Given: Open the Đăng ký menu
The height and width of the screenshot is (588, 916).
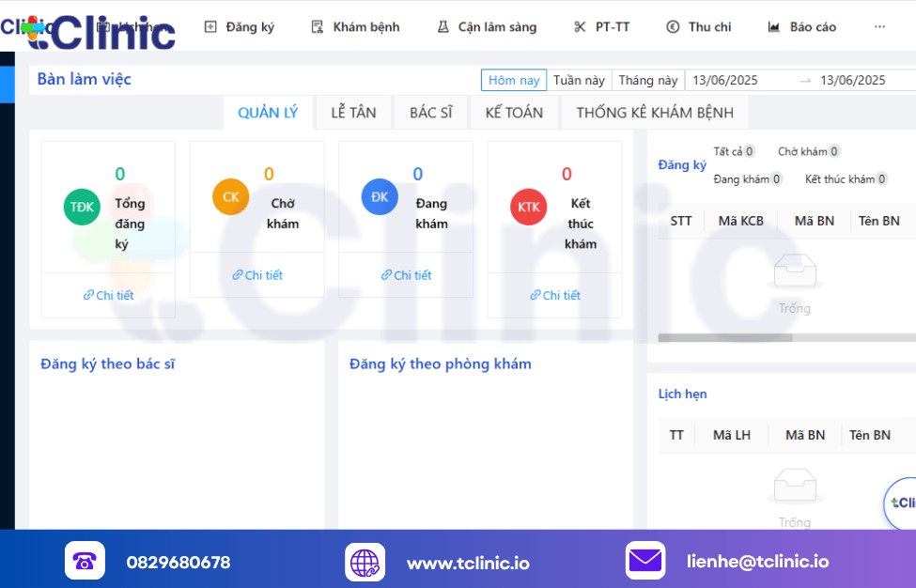Looking at the screenshot, I should pos(239,27).
